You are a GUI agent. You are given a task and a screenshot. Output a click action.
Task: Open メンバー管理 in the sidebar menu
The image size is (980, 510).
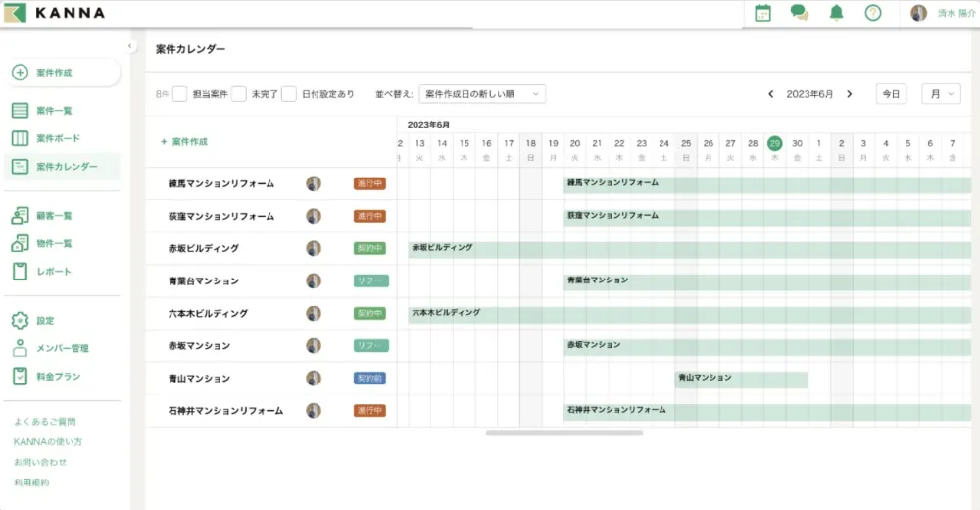pyautogui.click(x=63, y=348)
